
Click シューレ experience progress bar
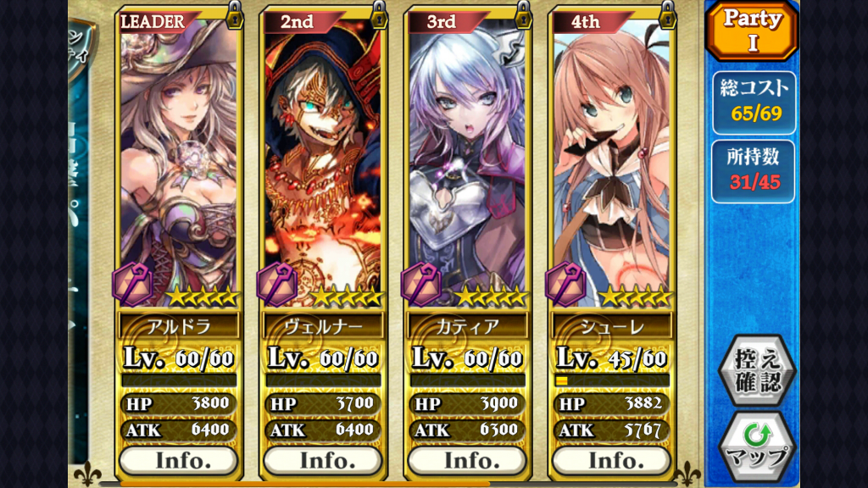coord(612,380)
